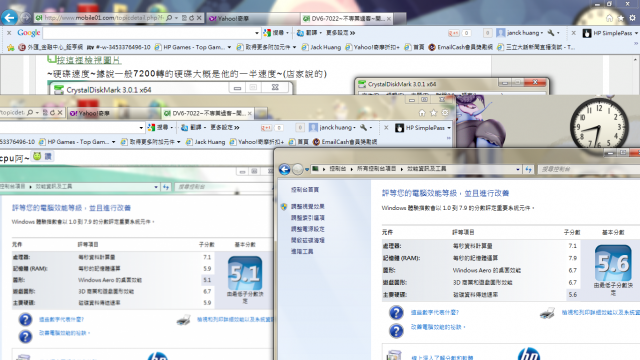Open the Home icon in the top browser
This screenshot has height=360, width=640.
coord(609,18)
